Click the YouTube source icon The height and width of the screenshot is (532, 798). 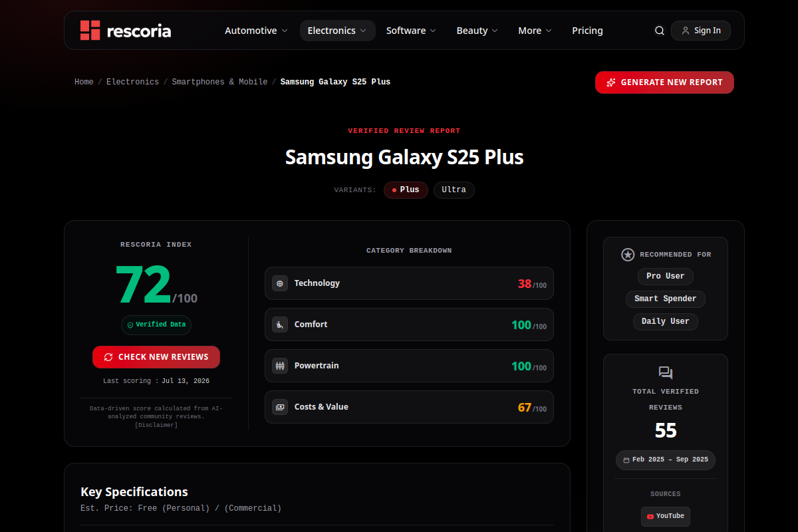650,517
